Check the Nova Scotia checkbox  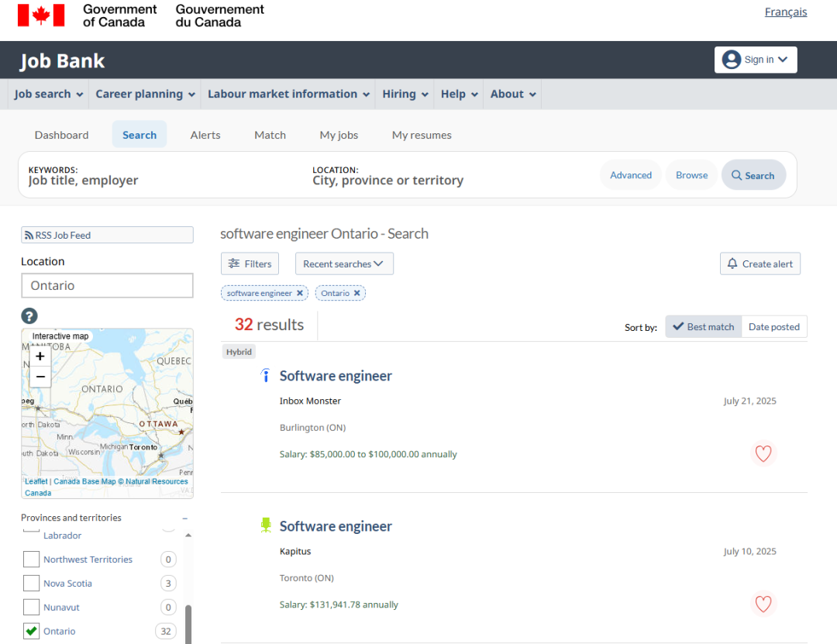coord(32,583)
